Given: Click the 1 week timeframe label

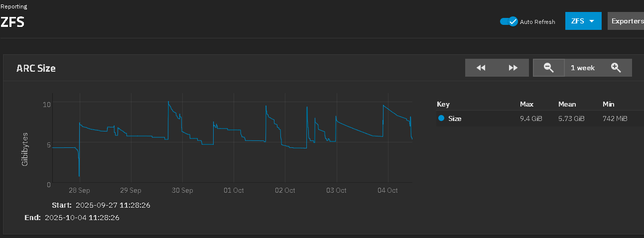Looking at the screenshot, I should tap(582, 68).
